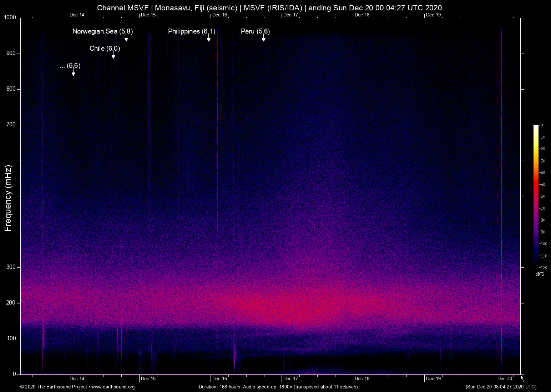This screenshot has height=392, width=551.
Task: Click the dBFS color scale bar
Action: [x=536, y=196]
